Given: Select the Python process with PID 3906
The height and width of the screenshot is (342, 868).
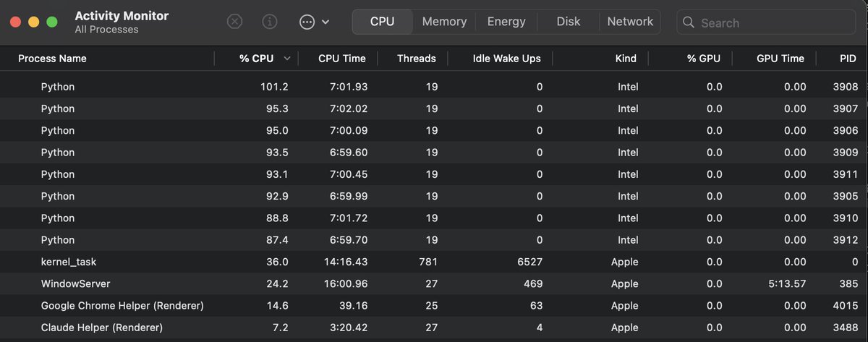Looking at the screenshot, I should 434,130.
